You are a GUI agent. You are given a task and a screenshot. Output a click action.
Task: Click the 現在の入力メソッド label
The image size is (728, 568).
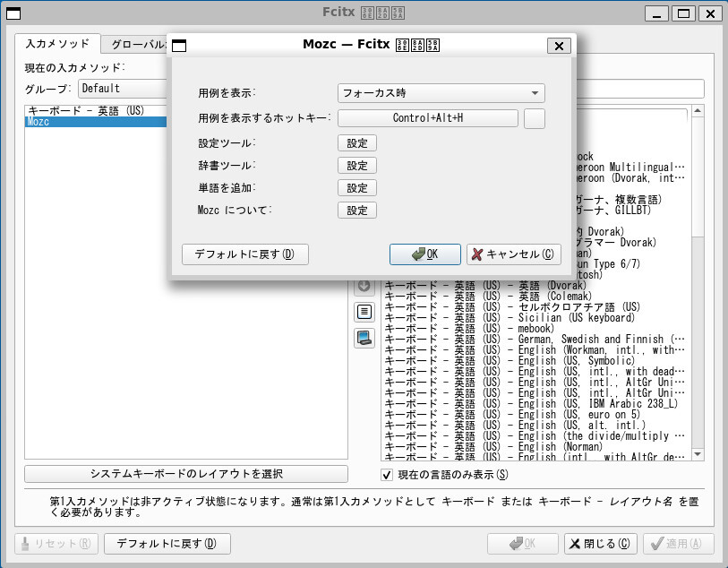(74, 68)
